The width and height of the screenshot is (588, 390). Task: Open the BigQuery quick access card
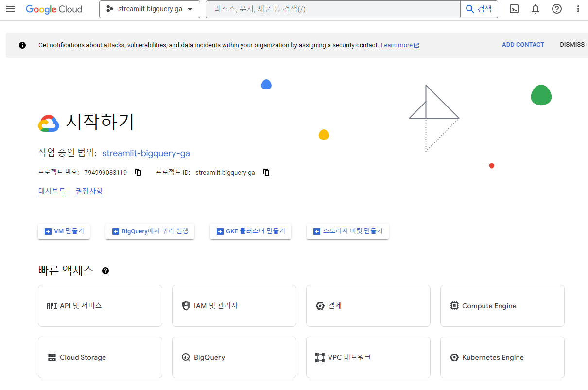[234, 357]
